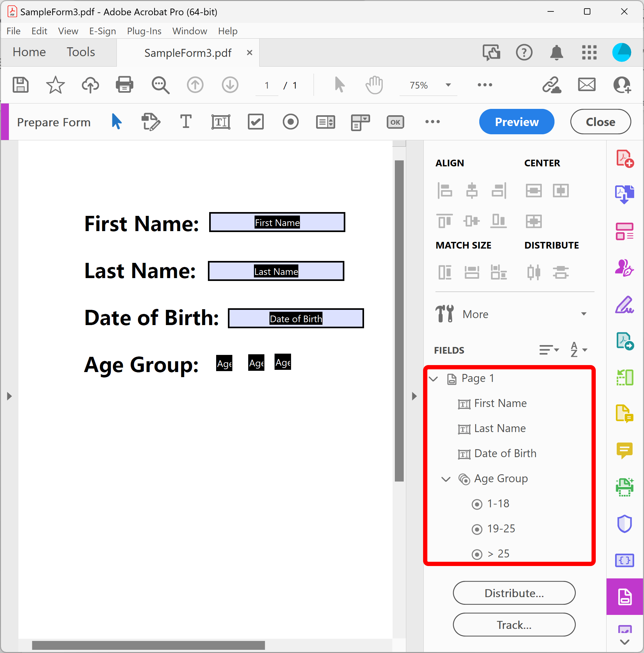Screen dimensions: 644x653
Task: Click the Preview button
Action: [x=516, y=122]
